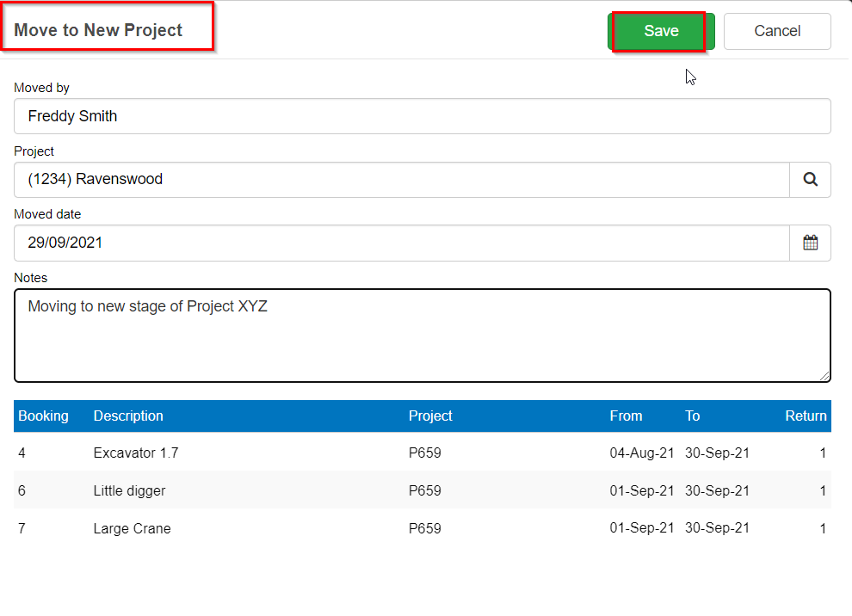Click booking number 6 in table
The image size is (852, 616).
pyautogui.click(x=22, y=490)
